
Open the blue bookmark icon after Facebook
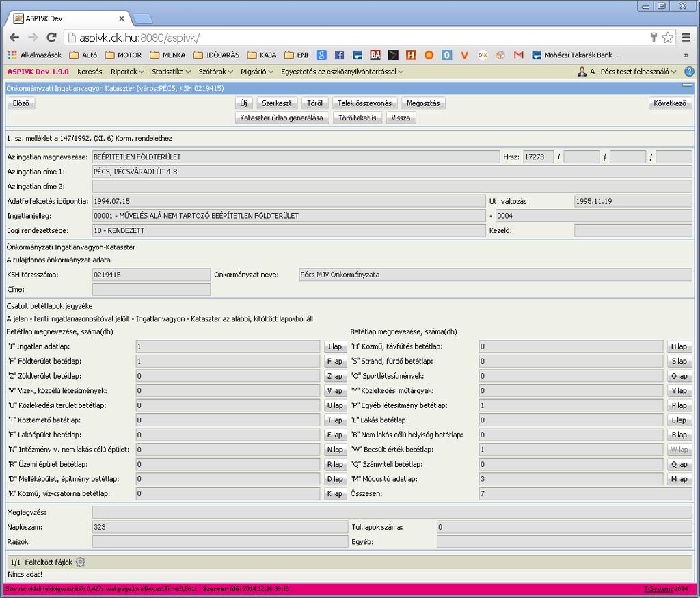pos(357,55)
